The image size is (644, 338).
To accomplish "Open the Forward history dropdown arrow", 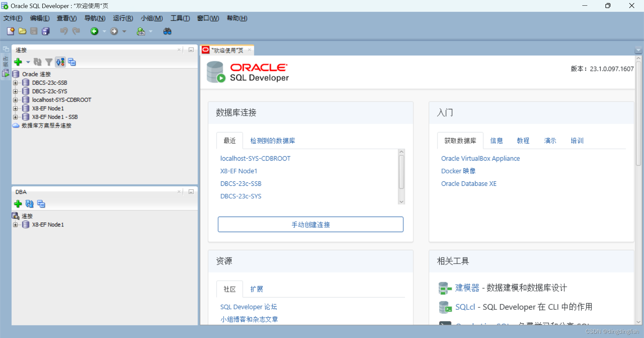I will coord(124,31).
